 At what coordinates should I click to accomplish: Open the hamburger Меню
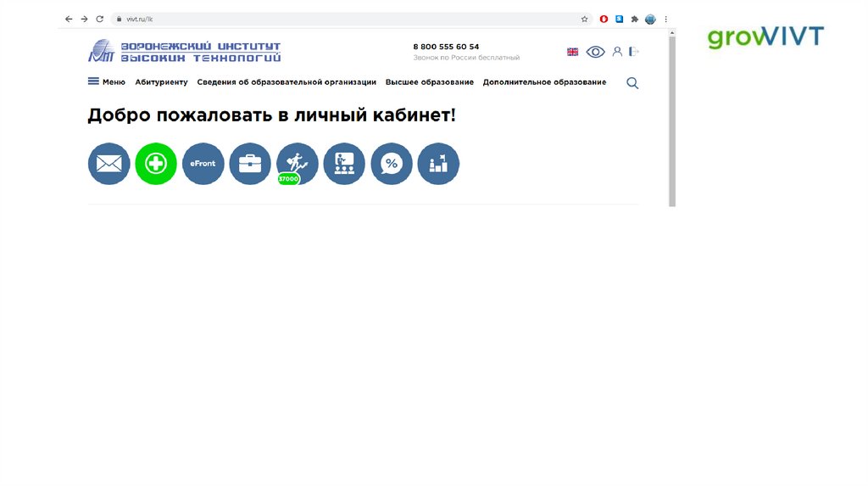[x=107, y=82]
